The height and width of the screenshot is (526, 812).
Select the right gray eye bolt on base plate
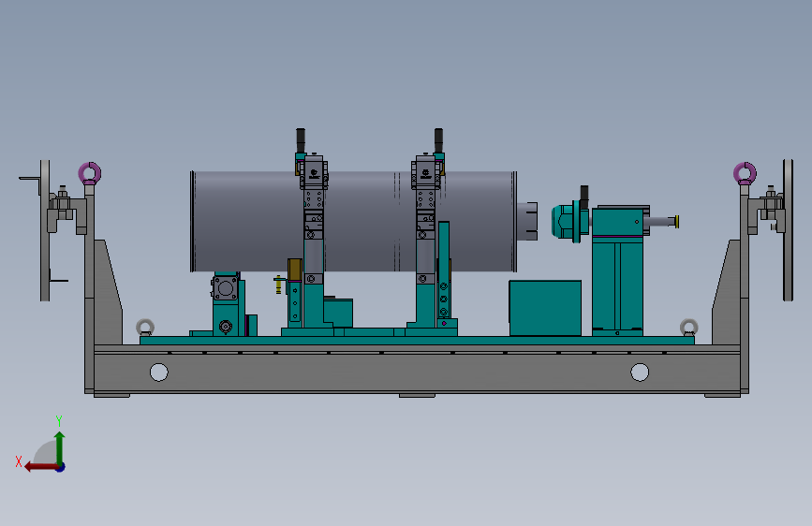(x=688, y=328)
